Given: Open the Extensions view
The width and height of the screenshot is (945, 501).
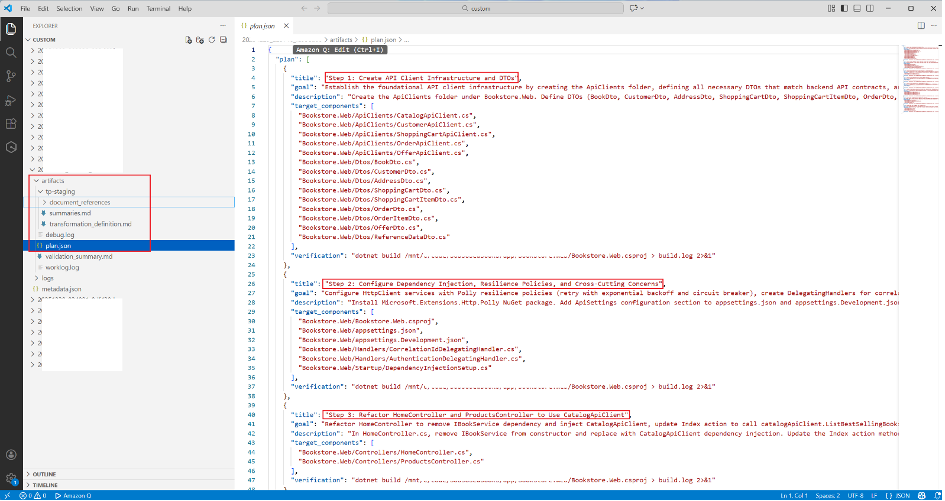Looking at the screenshot, I should point(11,123).
